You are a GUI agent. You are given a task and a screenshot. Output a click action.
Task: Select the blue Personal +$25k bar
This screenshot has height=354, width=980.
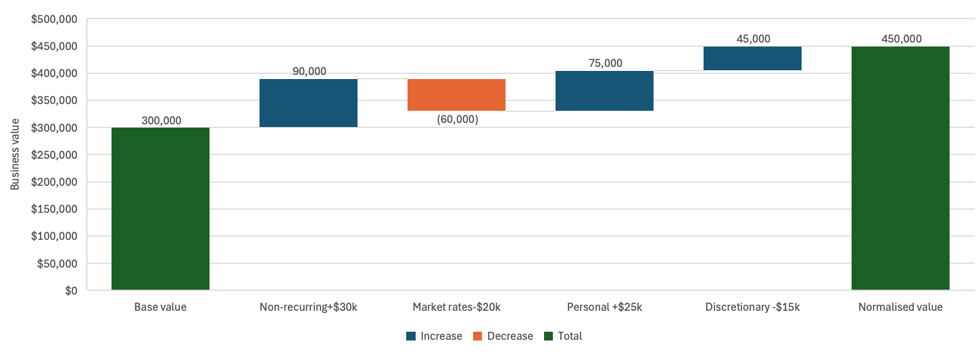pyautogui.click(x=604, y=91)
